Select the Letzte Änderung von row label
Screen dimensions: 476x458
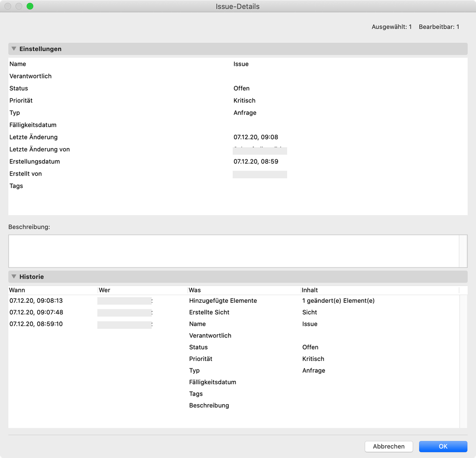[x=40, y=149]
